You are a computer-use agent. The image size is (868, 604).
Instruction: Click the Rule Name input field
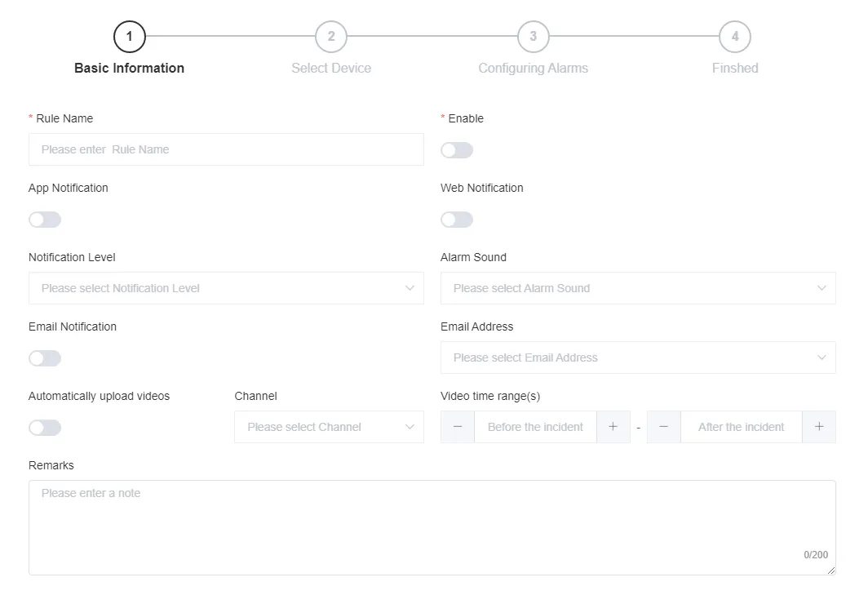226,149
